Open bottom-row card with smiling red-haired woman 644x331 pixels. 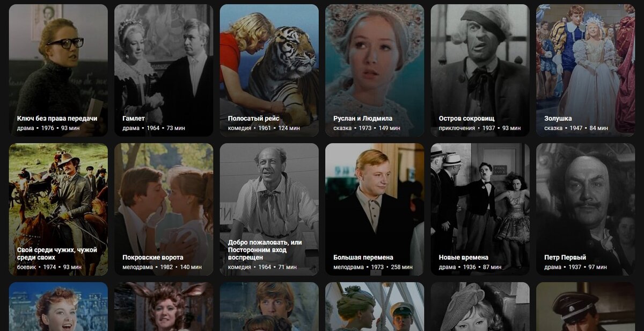coord(58,307)
